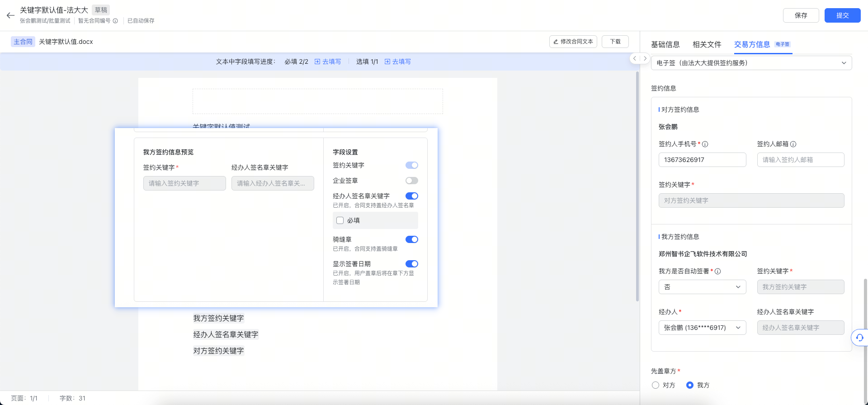Click 请输入签约关键字 preview input

(184, 183)
